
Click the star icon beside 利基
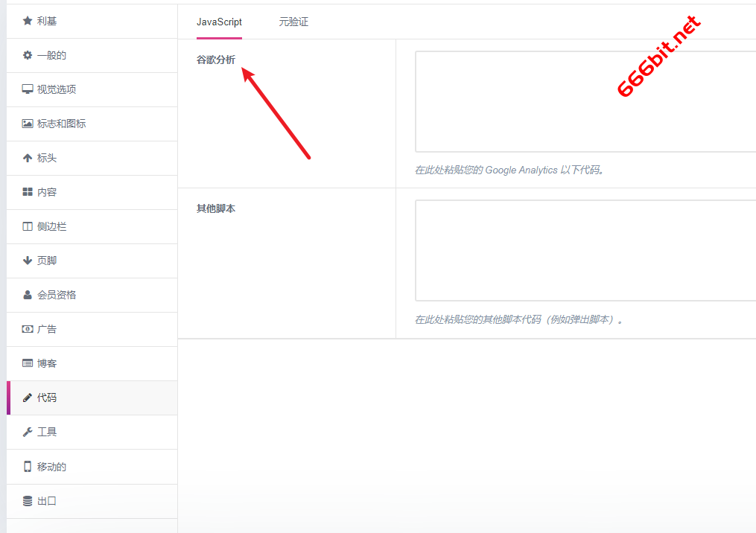click(28, 21)
